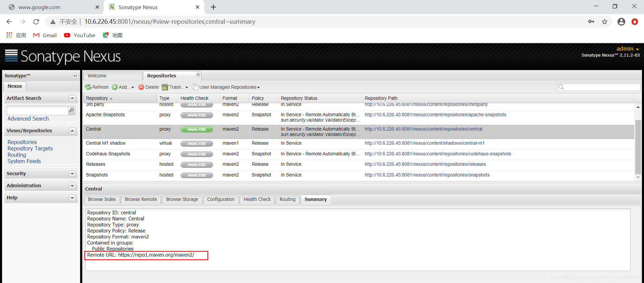The width and height of the screenshot is (644, 283).
Task: Click the Analyze button for Central
Action: 197,129
